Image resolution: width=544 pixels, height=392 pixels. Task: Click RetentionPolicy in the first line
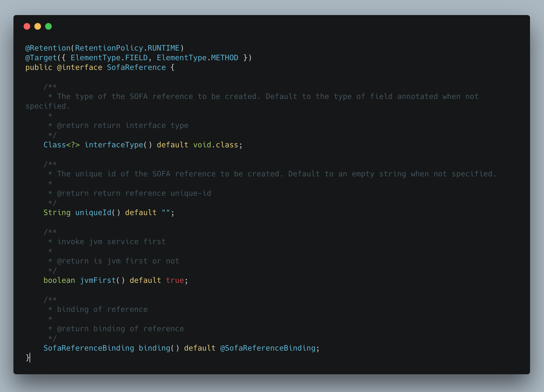pos(109,48)
